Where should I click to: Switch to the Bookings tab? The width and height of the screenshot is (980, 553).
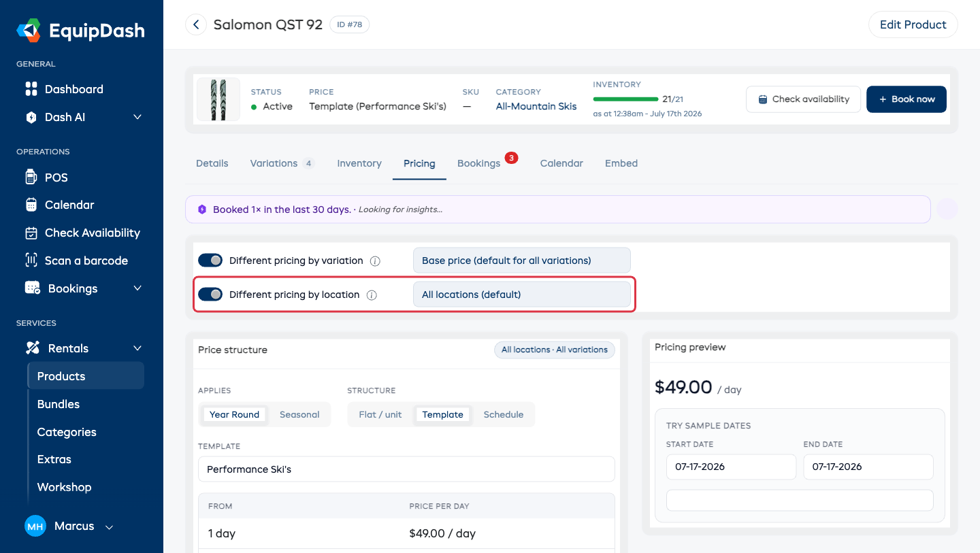point(479,163)
